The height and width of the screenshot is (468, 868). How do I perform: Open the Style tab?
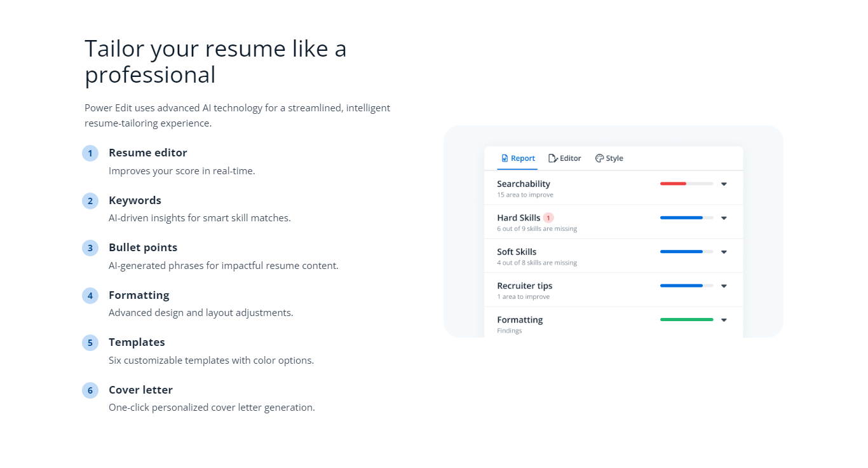coord(609,158)
